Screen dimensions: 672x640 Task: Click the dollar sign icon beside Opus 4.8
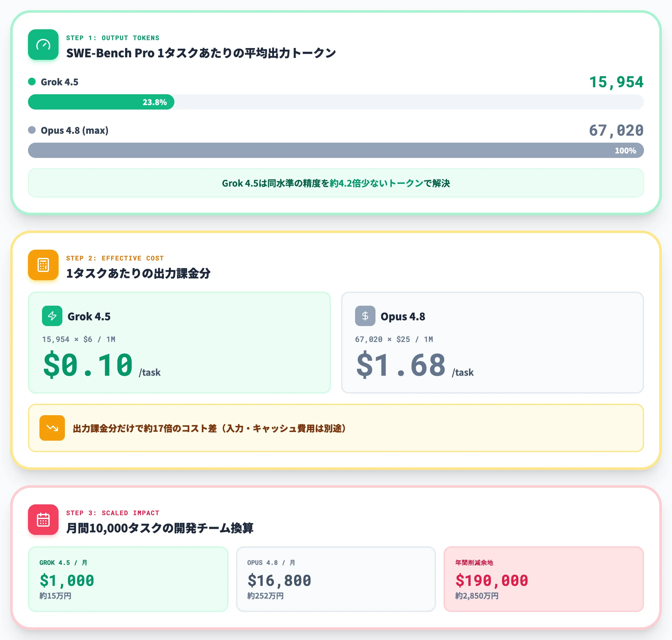click(x=365, y=316)
